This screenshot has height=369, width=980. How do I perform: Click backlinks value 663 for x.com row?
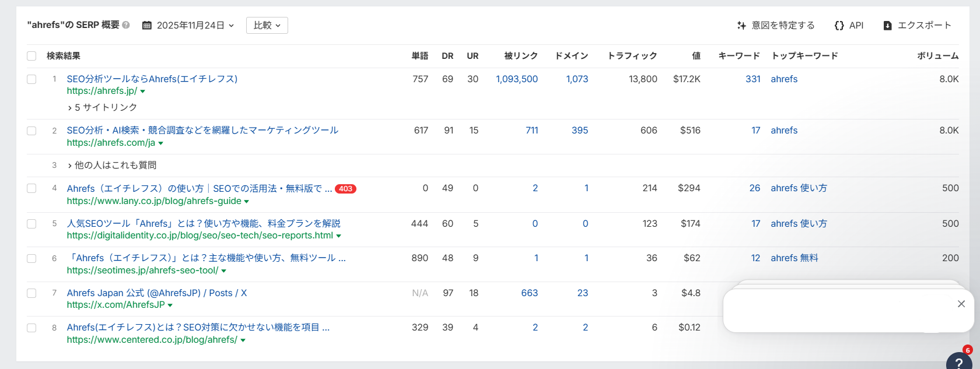coord(530,293)
